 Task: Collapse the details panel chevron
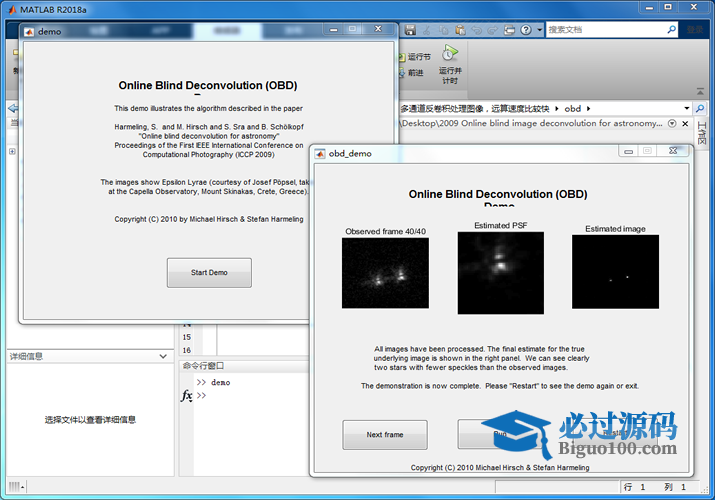coord(164,356)
